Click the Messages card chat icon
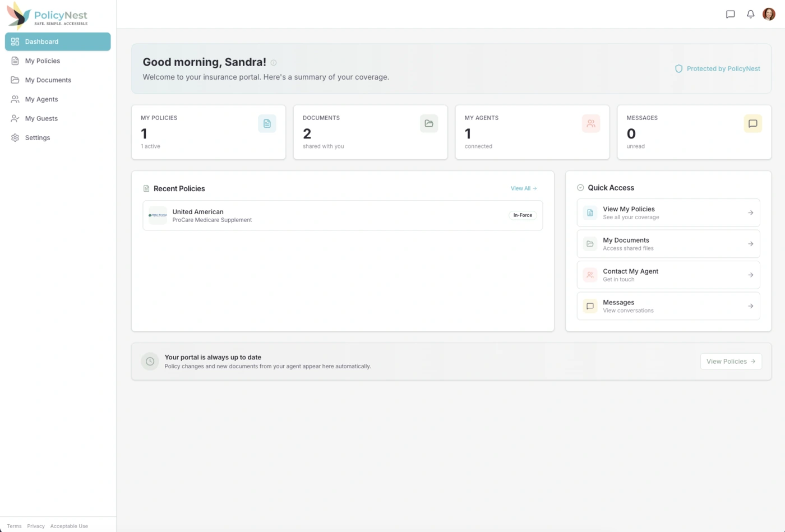The height and width of the screenshot is (532, 785). (x=752, y=123)
